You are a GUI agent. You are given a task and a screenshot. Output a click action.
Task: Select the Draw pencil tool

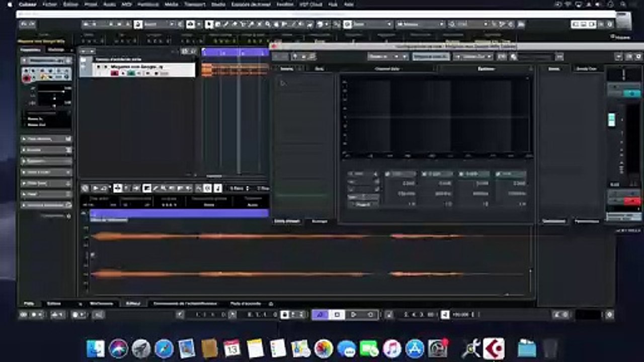(226, 24)
